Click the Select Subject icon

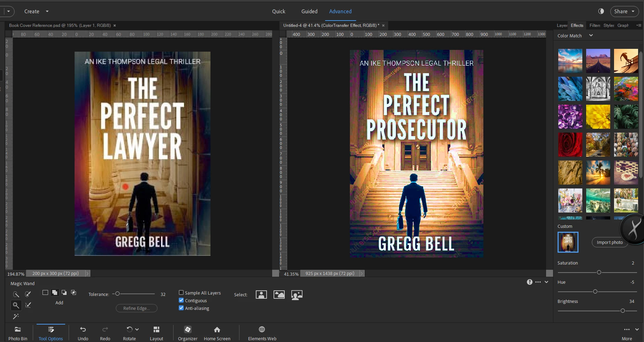261,295
